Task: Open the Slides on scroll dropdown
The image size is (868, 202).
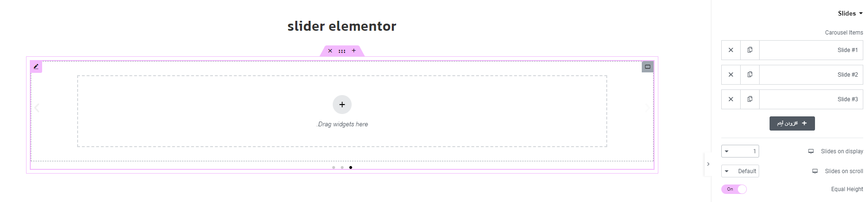Action: [740, 171]
